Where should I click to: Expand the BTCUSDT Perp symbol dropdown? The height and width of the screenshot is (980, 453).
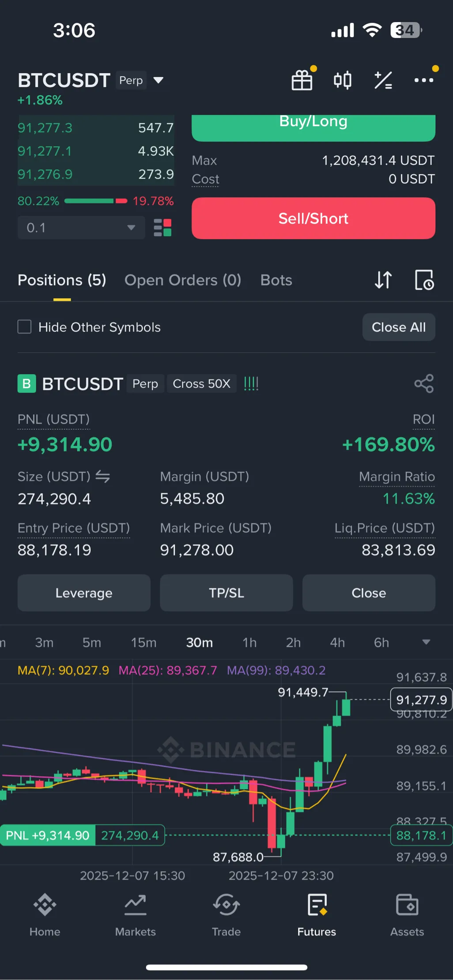click(158, 80)
